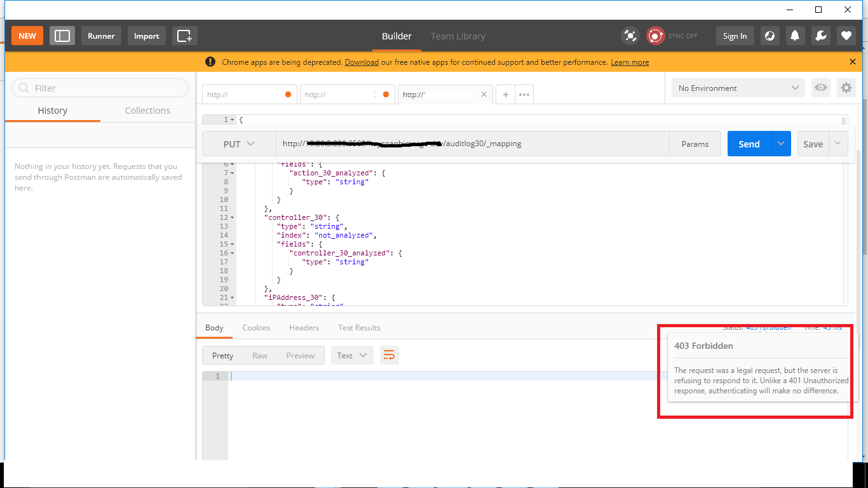Open environment settings gear icon
868x488 pixels.
coord(846,88)
